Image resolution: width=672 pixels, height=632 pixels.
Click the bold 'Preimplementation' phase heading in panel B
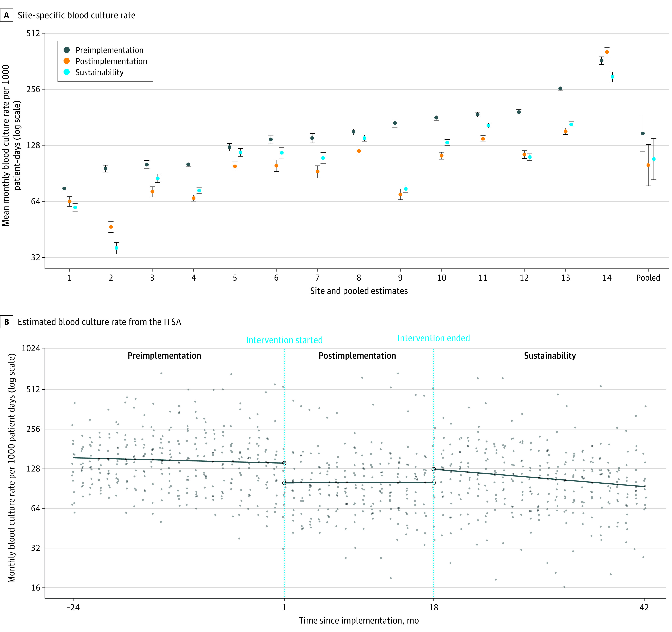coord(164,356)
